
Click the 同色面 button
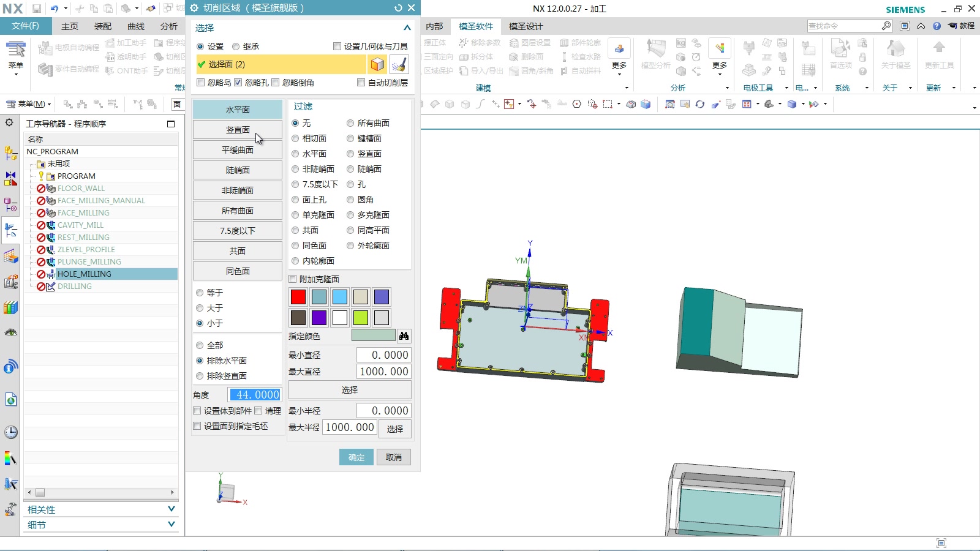(x=238, y=271)
